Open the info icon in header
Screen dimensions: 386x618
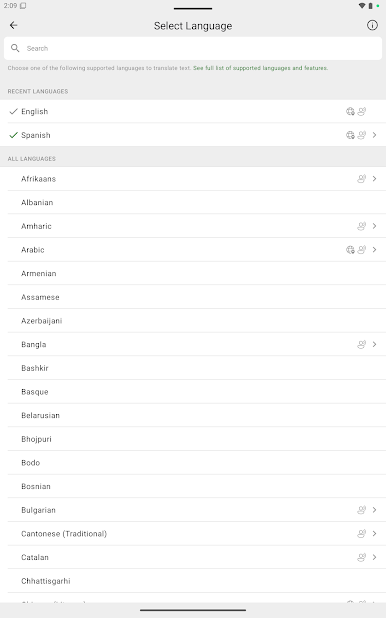(x=372, y=25)
